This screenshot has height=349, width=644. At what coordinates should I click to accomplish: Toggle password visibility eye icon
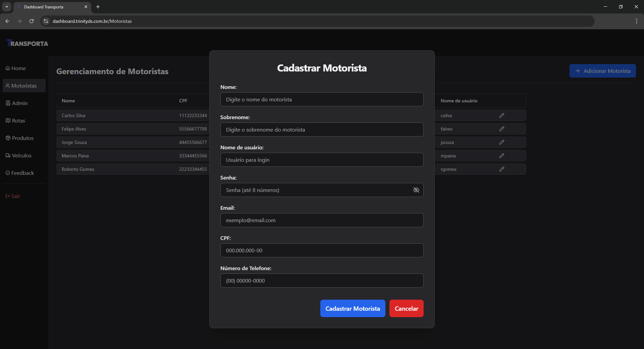click(416, 190)
